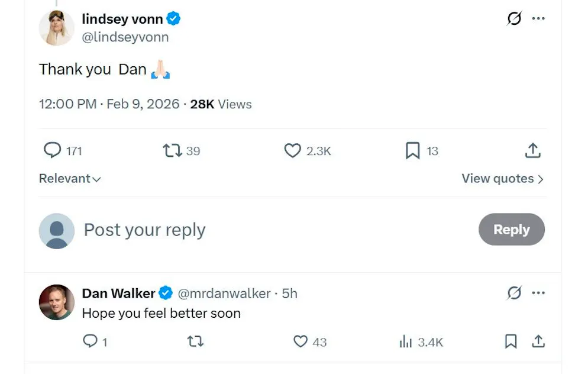This screenshot has width=588, height=374.
Task: Expand the Relevant replies sort dropdown
Action: click(69, 178)
